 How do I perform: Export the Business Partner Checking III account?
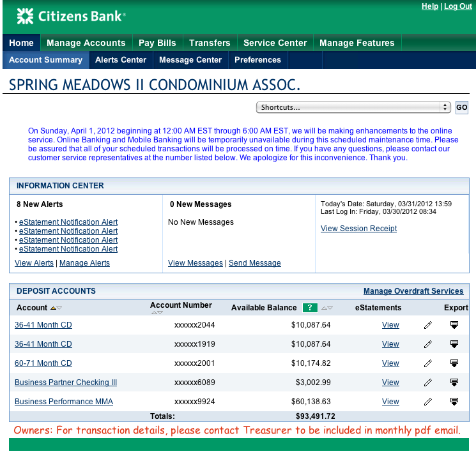tap(454, 382)
